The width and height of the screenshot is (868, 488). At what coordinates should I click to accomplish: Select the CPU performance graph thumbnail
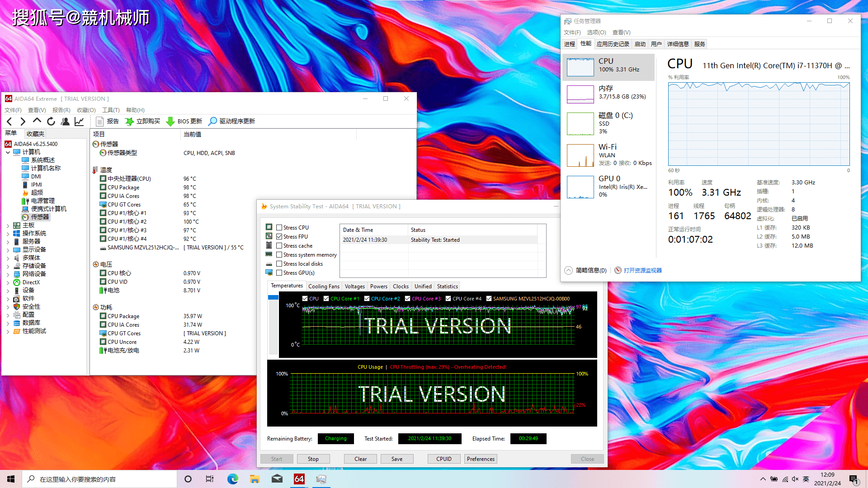coord(580,67)
